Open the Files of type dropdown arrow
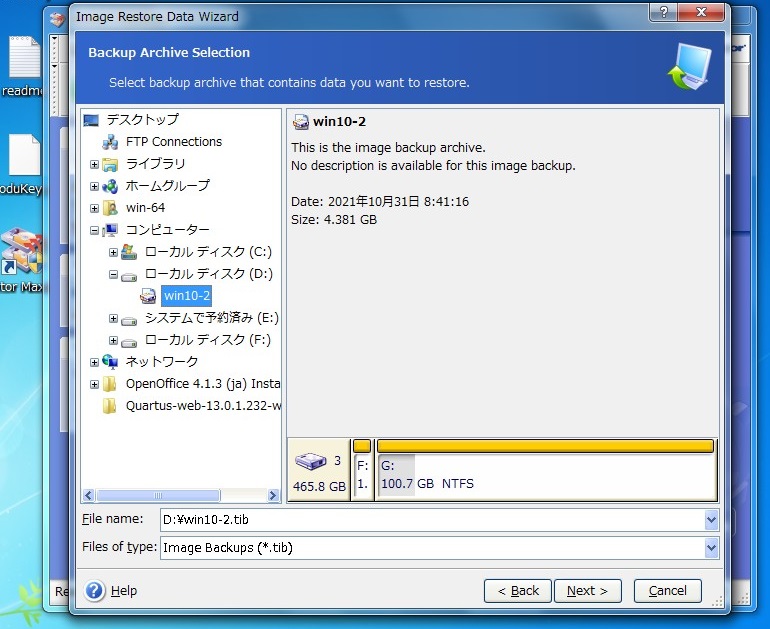770x629 pixels. [x=711, y=548]
